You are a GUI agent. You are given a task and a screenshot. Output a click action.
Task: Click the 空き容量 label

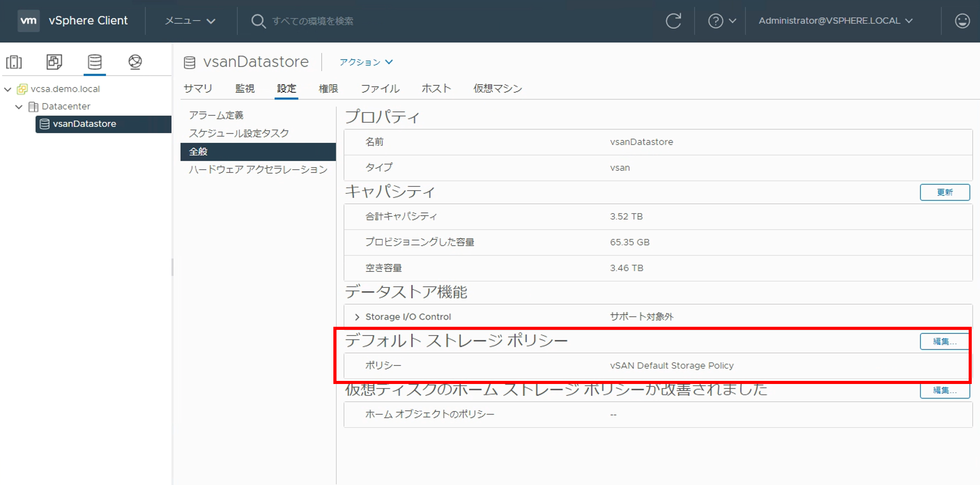383,268
